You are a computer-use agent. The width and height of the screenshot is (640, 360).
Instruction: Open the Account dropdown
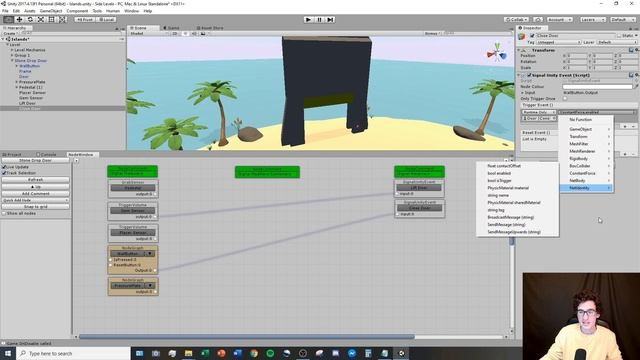[x=559, y=20]
